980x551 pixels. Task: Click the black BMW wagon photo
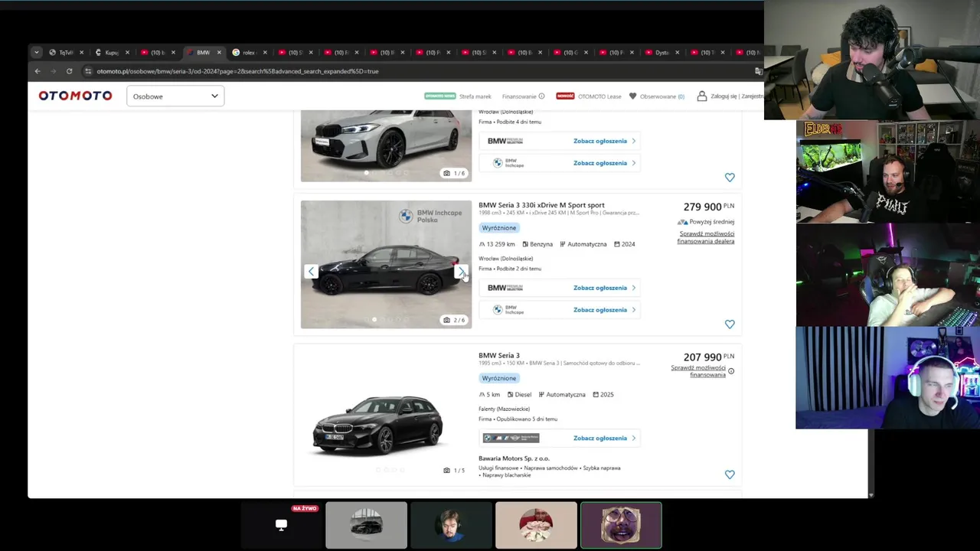click(x=386, y=416)
